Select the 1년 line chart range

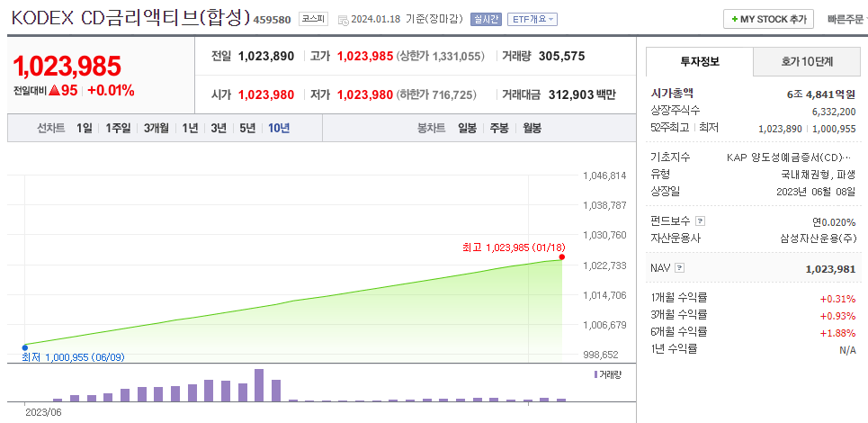(190, 129)
